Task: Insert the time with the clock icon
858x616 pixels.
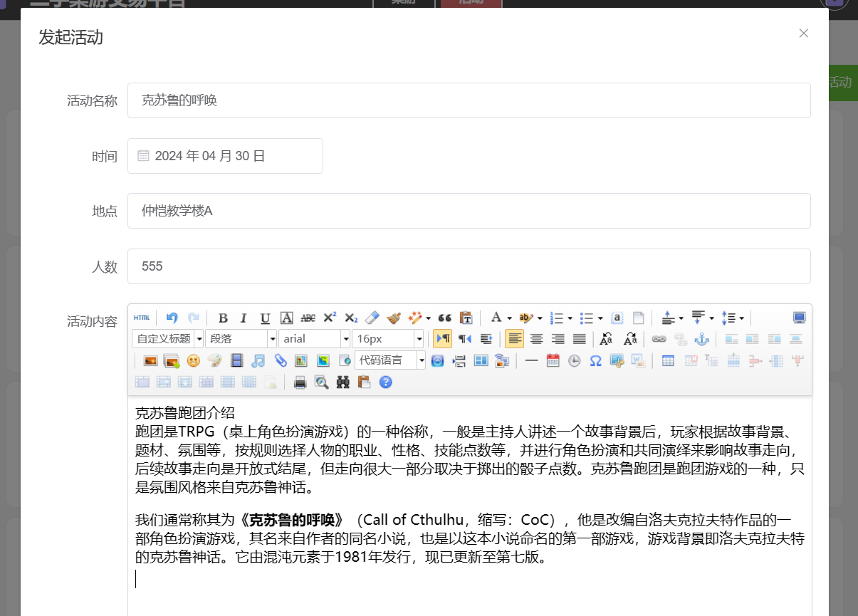Action: pos(574,360)
